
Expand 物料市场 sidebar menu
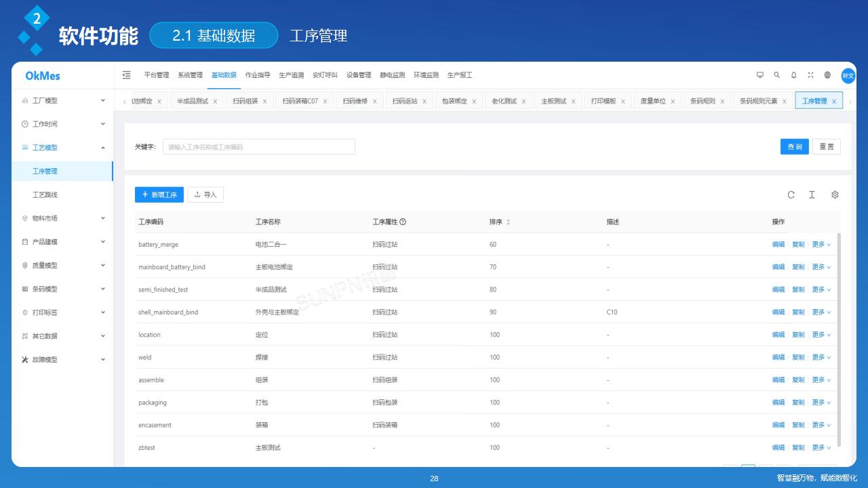[62, 218]
